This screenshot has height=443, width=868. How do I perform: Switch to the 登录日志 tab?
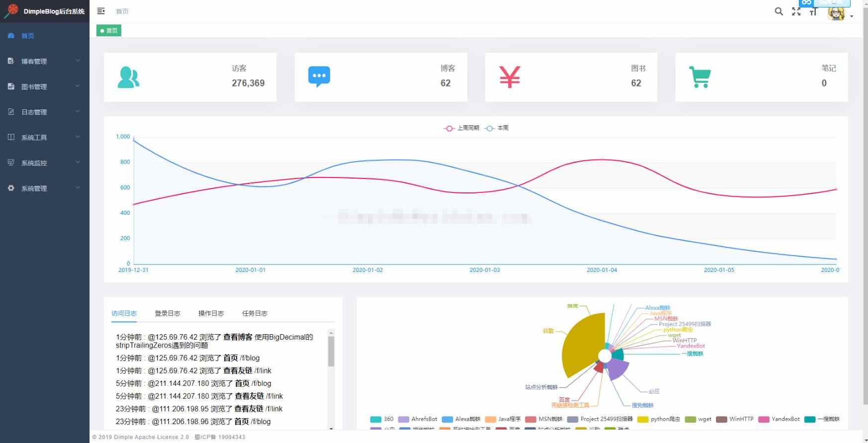[x=168, y=313]
